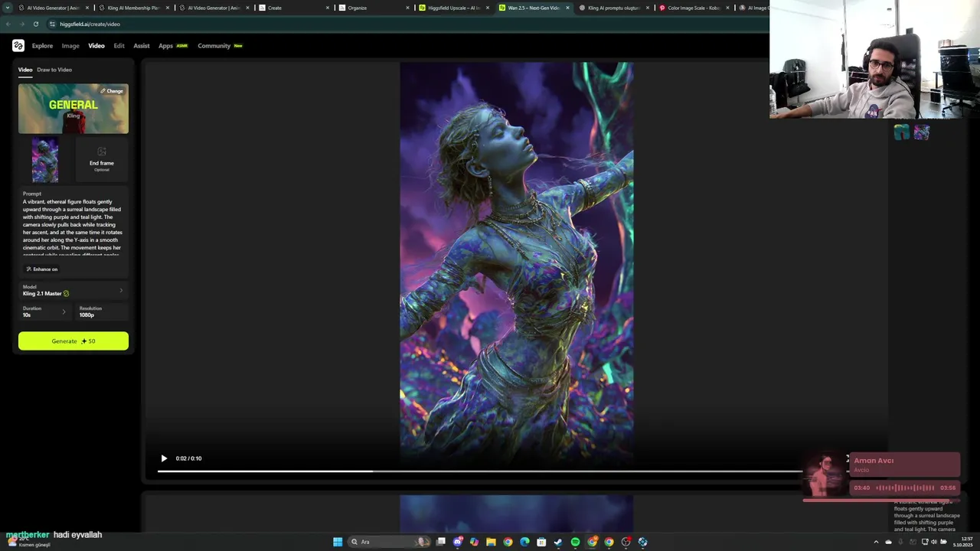Viewport: 980px width, 551px height.
Task: Select the Video nav item
Action: pos(96,46)
